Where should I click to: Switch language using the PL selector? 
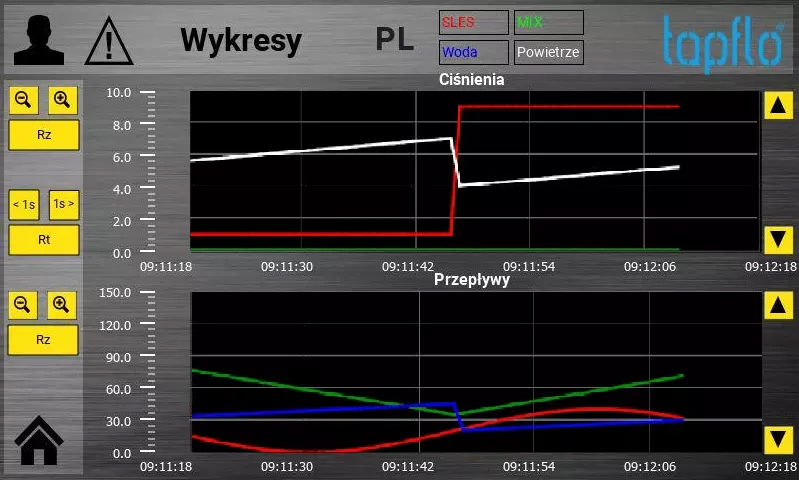pyautogui.click(x=395, y=40)
